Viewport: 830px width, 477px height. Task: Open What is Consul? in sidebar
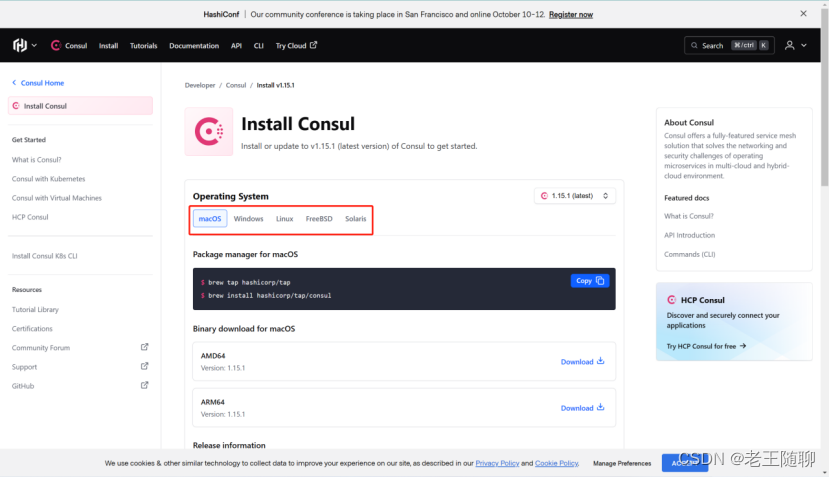(x=37, y=159)
